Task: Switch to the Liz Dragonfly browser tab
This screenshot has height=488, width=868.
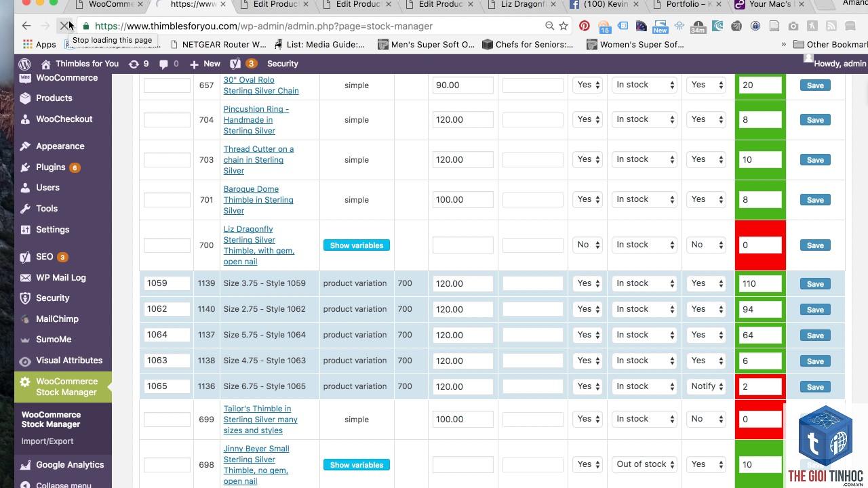Action: tap(524, 5)
